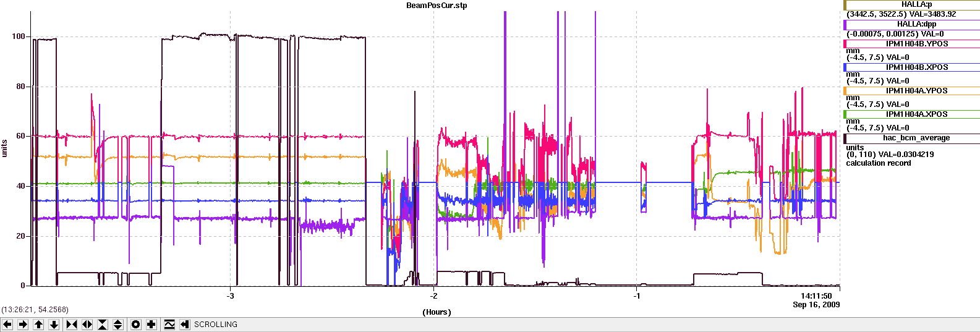
Task: Click the VAL=0.0304219 readout
Action: tap(906, 155)
